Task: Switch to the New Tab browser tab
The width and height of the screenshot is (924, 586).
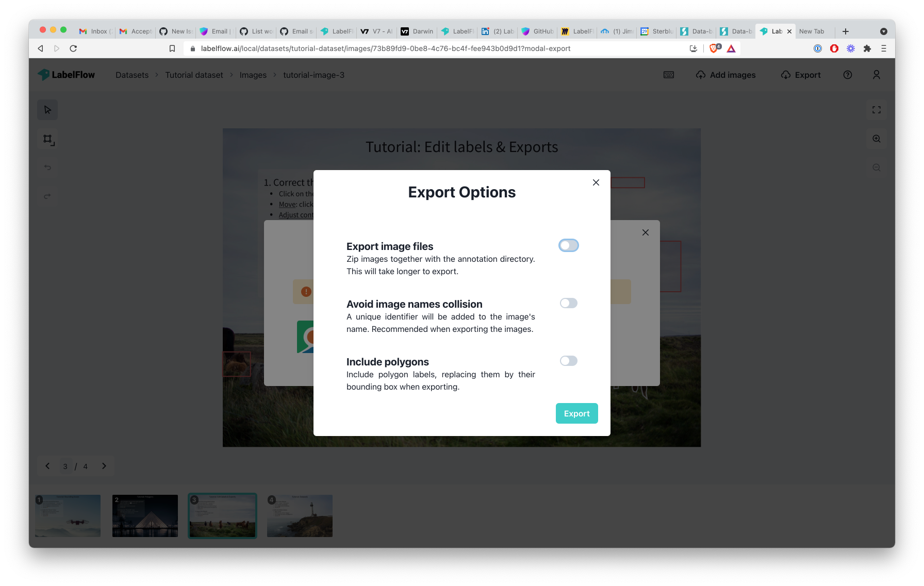Action: pyautogui.click(x=814, y=31)
